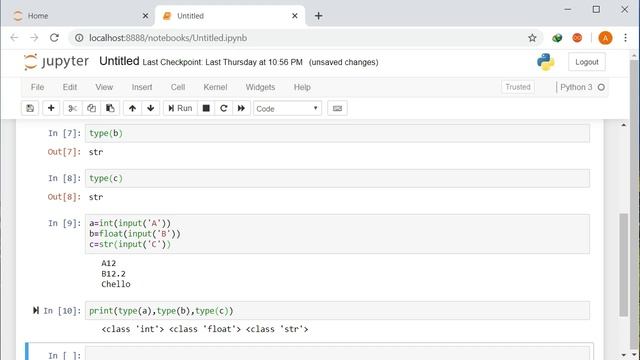640x360 pixels.
Task: Insert a cell below with plus icon
Action: pos(51,109)
